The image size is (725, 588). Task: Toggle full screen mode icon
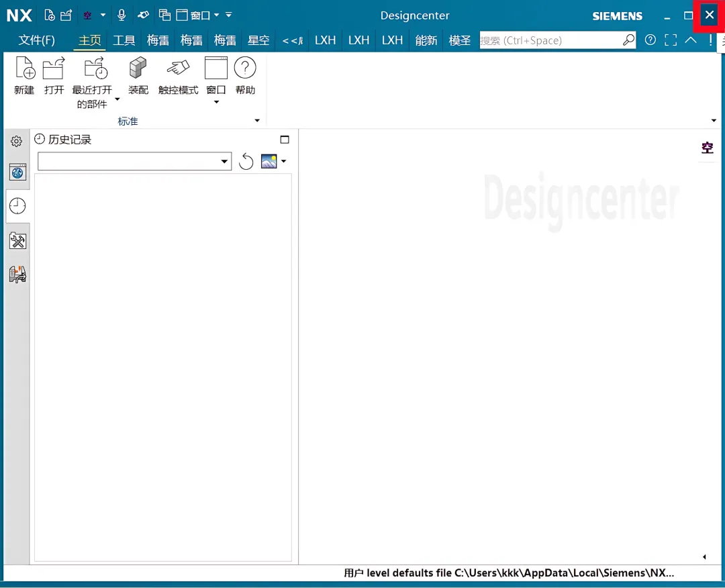(x=671, y=40)
